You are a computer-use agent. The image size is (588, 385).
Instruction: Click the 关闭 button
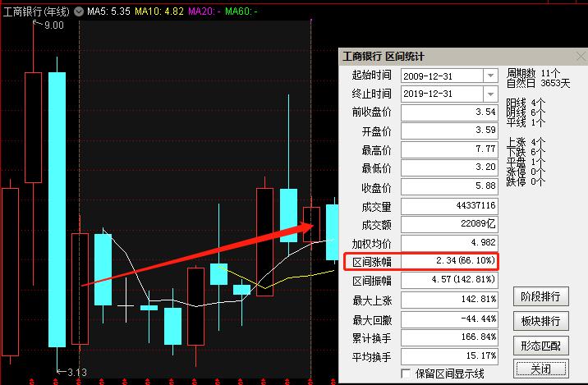pos(540,369)
